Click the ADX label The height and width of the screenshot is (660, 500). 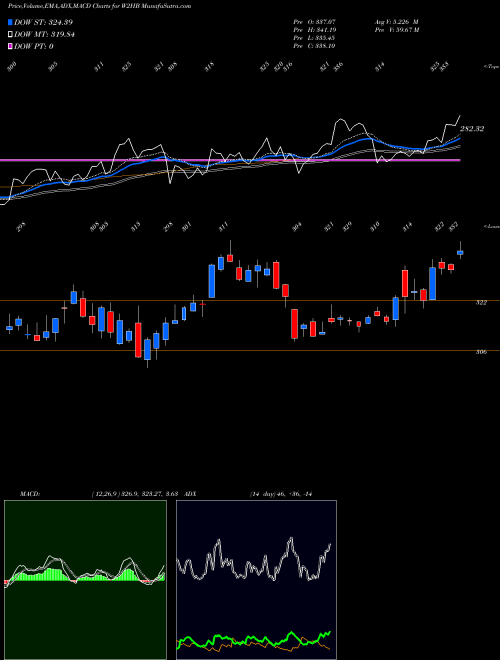point(190,494)
